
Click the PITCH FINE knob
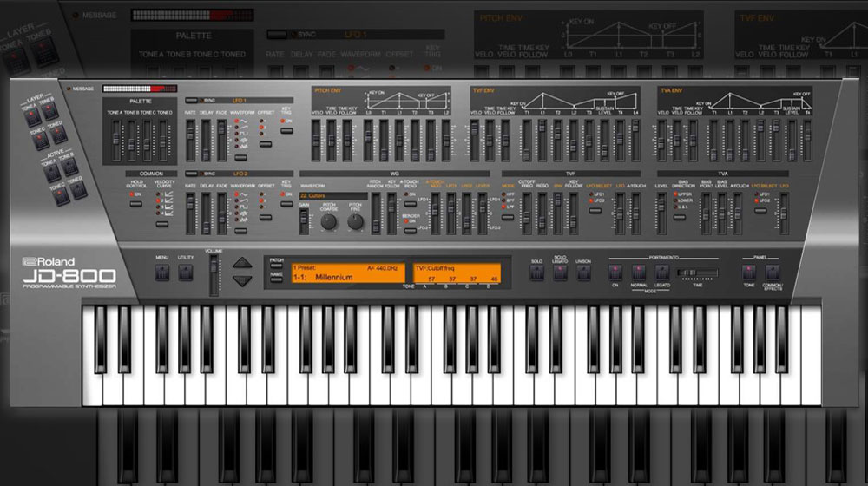(x=355, y=222)
